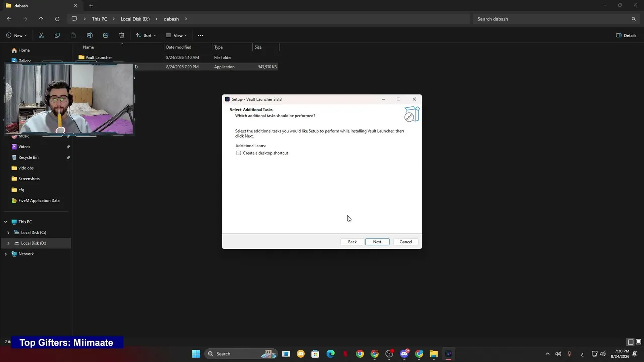Click Next in the Vault Launcher setup
Screen dimensions: 644x362
tap(377, 242)
